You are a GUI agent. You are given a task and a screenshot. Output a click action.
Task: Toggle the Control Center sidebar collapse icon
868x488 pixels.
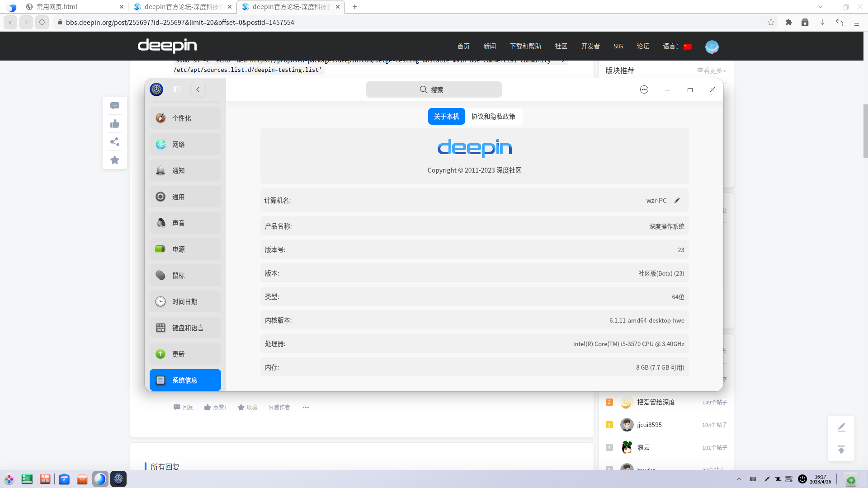[x=177, y=89]
